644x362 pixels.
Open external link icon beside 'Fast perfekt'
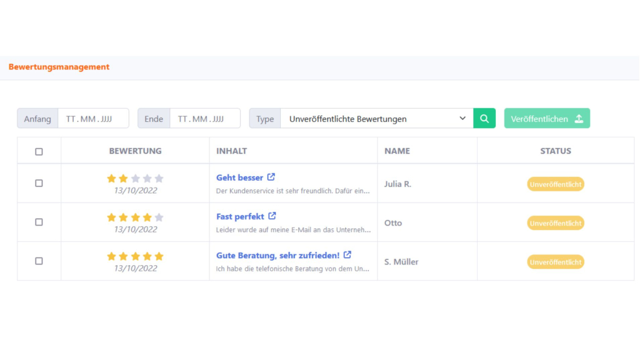click(x=272, y=216)
